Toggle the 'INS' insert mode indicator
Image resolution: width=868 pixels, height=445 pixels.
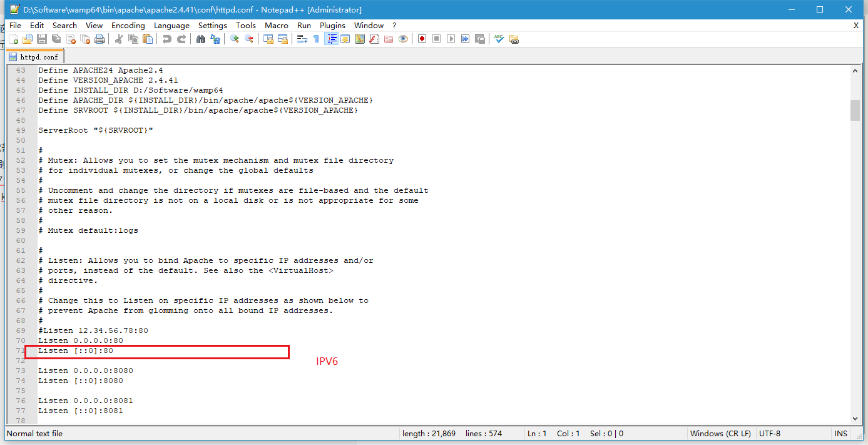click(840, 433)
